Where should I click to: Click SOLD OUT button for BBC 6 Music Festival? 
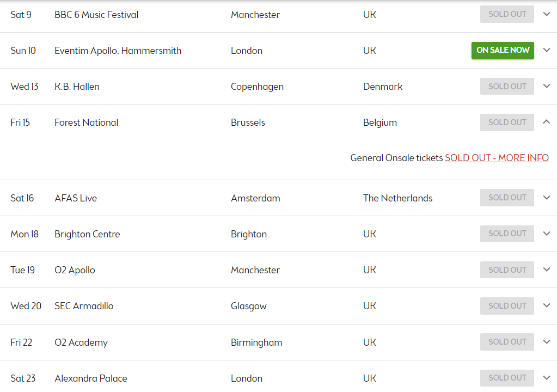pos(507,14)
